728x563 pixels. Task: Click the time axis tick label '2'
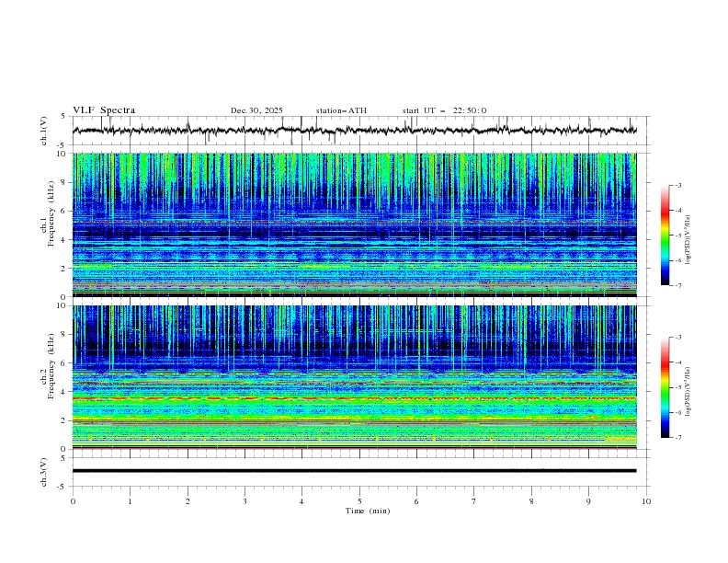tap(188, 501)
